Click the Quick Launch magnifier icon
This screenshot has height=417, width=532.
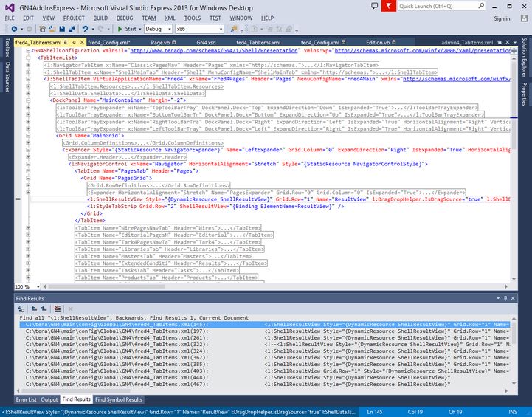click(x=481, y=6)
